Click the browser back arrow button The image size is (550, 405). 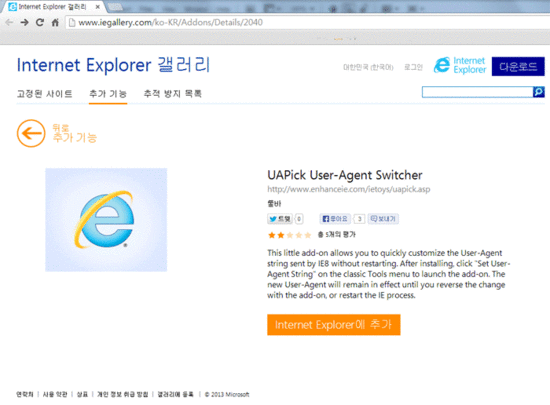click(9, 22)
